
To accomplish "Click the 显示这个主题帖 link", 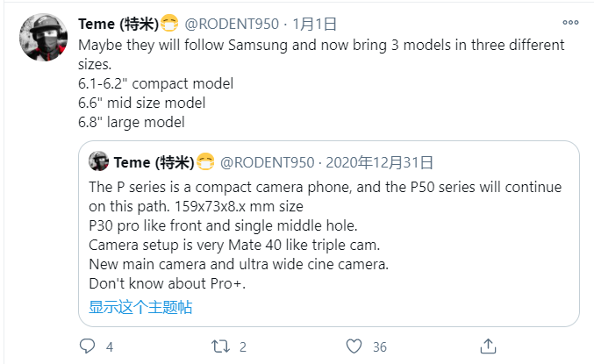I will pos(140,307).
